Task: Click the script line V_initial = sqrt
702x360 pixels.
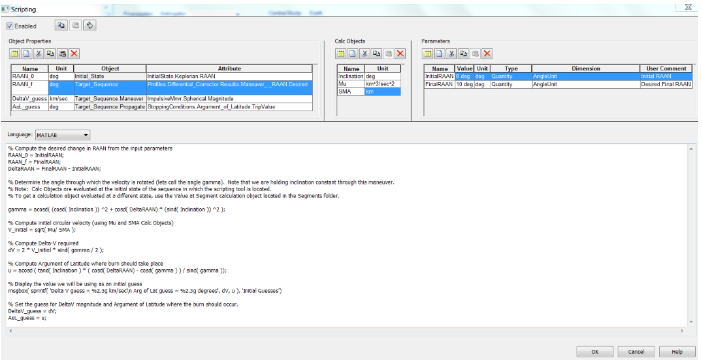Action: click(42, 229)
